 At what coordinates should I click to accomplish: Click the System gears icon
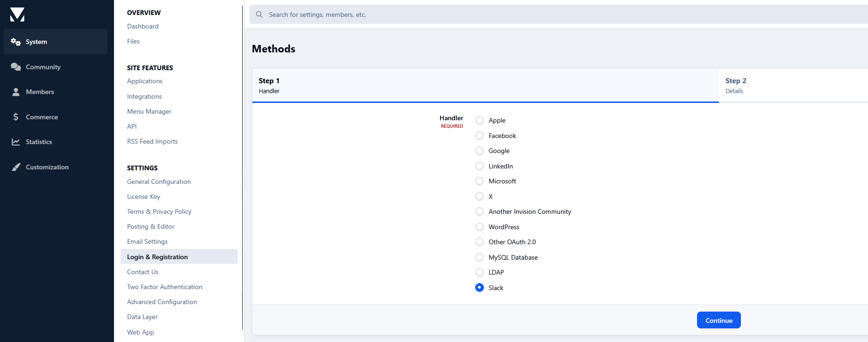[x=16, y=42]
